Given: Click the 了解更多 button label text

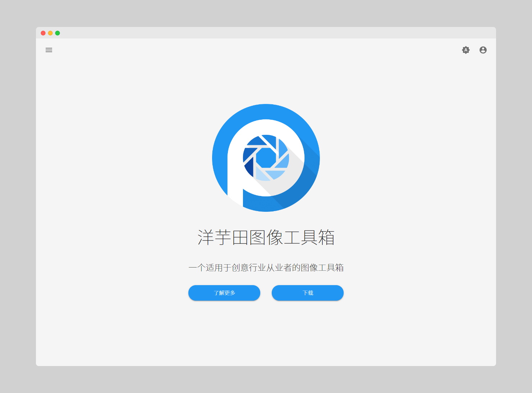Looking at the screenshot, I should point(224,293).
